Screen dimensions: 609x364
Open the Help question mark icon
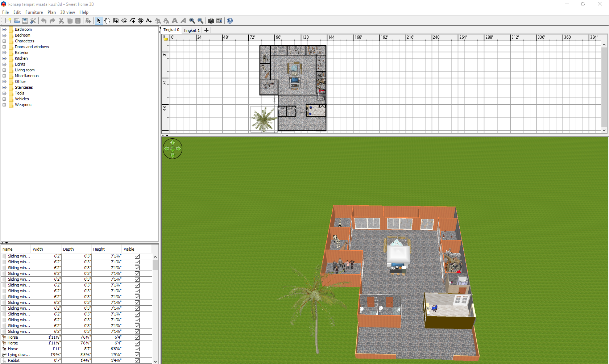coord(230,21)
